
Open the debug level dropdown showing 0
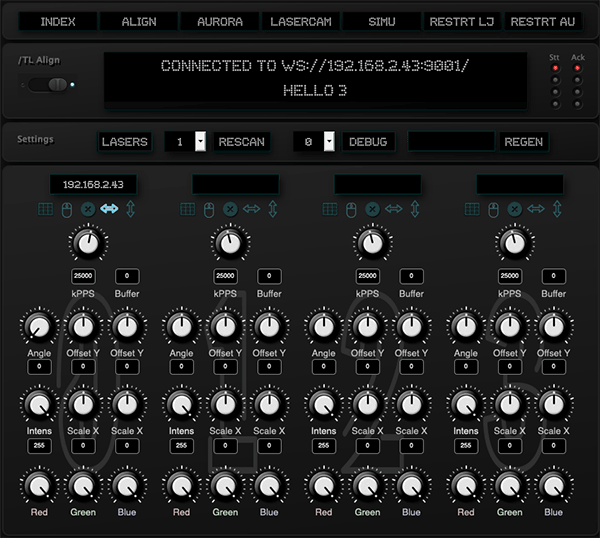pos(330,142)
